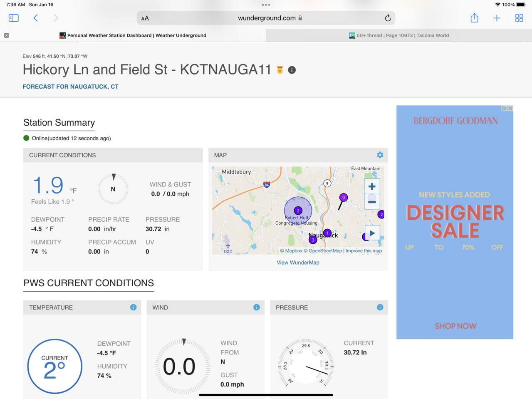
Task: Click the 1.9 °F temperature reading
Action: [54, 186]
